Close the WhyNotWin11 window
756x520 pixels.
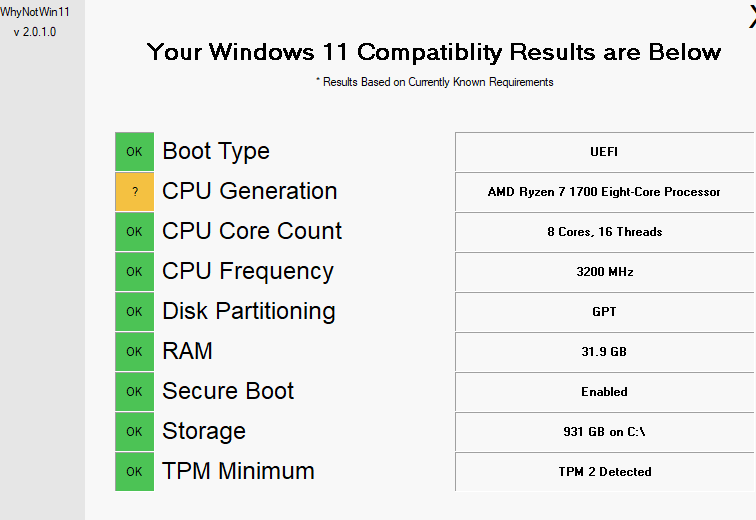751,12
